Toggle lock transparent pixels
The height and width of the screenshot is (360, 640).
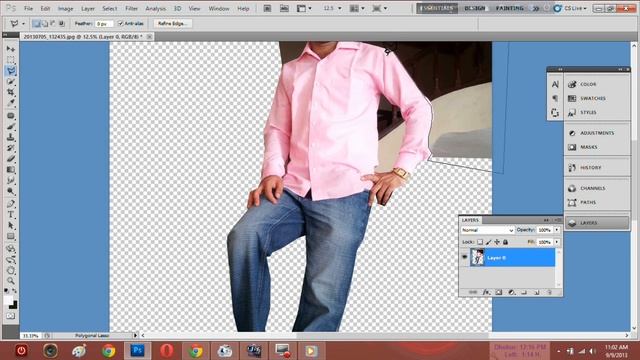pos(480,242)
